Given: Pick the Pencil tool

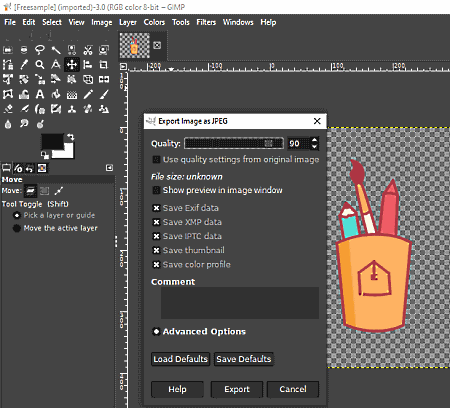Looking at the screenshot, I should coord(88,94).
